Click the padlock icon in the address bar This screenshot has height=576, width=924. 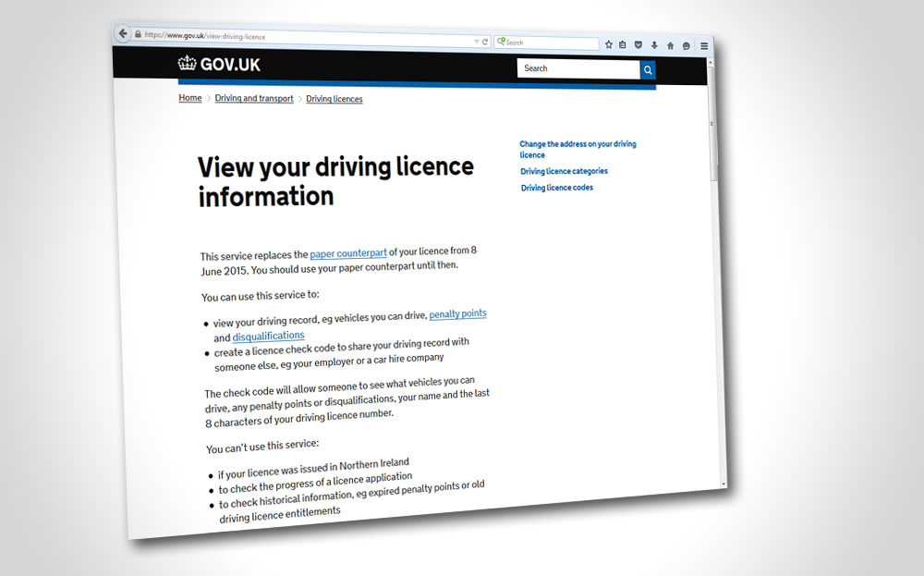click(x=138, y=34)
